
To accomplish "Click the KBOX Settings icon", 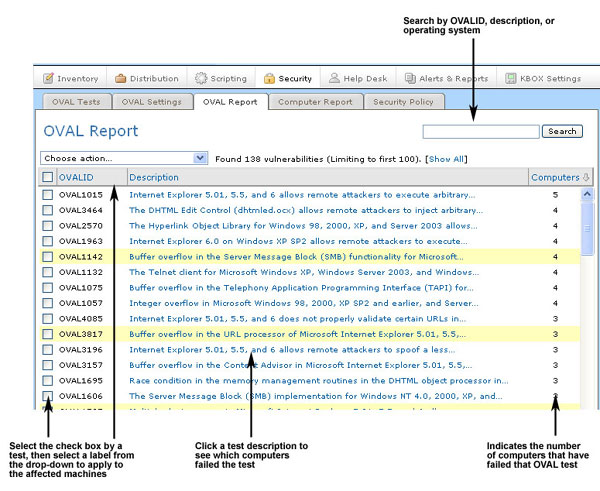I will tap(512, 78).
